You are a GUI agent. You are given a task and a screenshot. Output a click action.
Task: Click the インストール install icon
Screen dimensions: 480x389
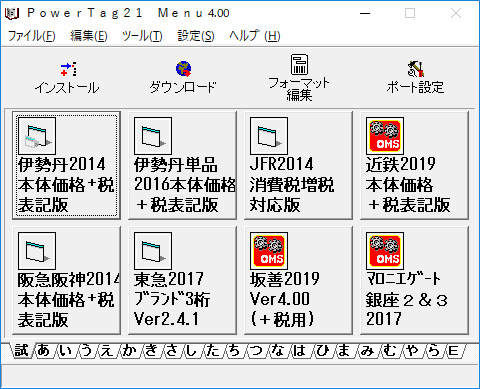click(68, 69)
